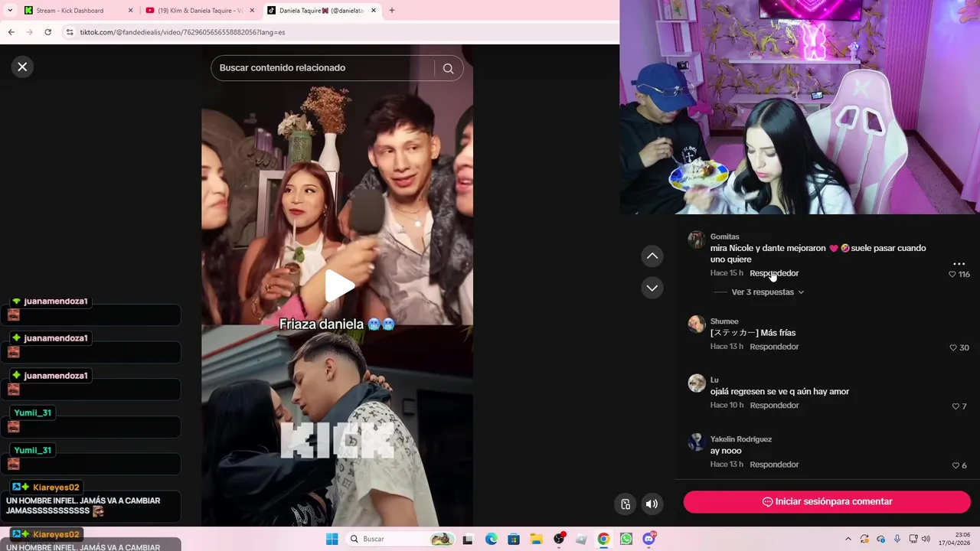This screenshot has height=551, width=980.
Task: Open Yakelin Rodríguez username link
Action: (x=740, y=439)
